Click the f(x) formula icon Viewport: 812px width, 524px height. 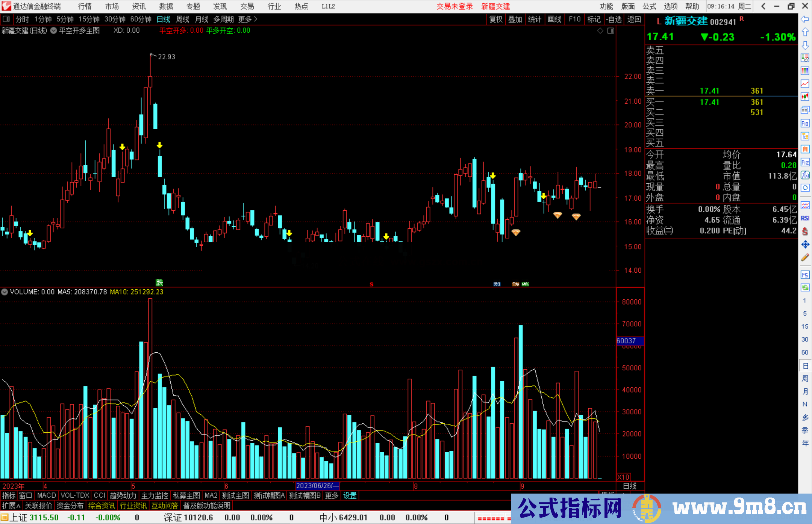805,175
